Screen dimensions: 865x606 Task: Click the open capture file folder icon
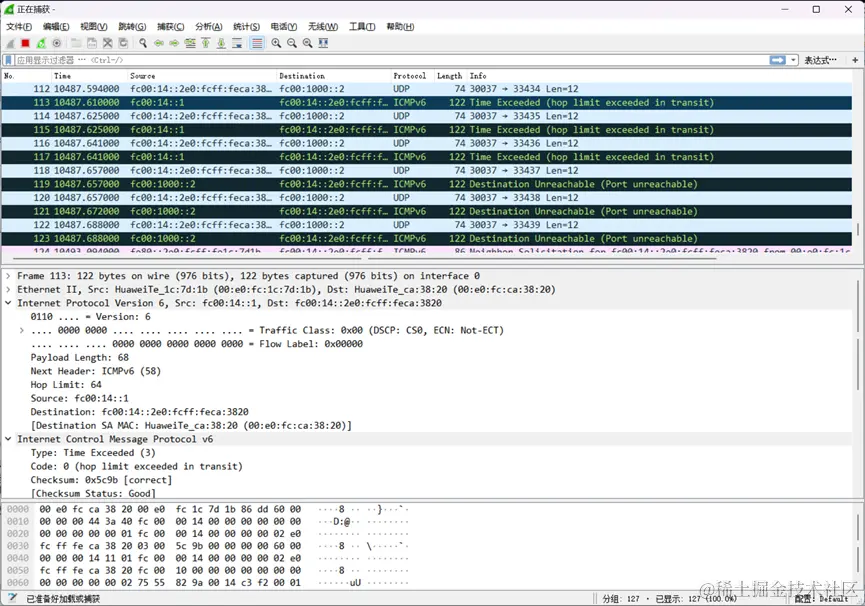point(76,43)
